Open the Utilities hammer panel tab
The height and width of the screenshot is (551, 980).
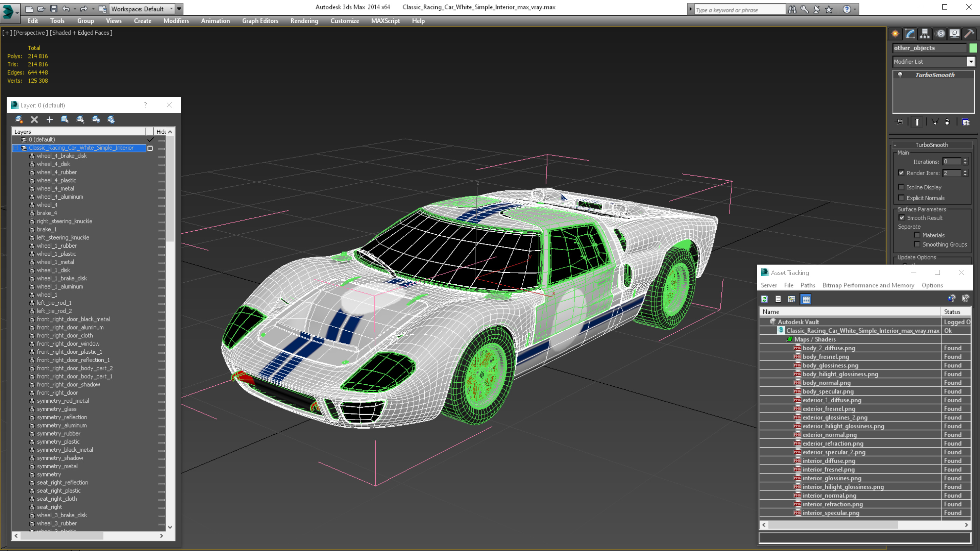pos(969,34)
